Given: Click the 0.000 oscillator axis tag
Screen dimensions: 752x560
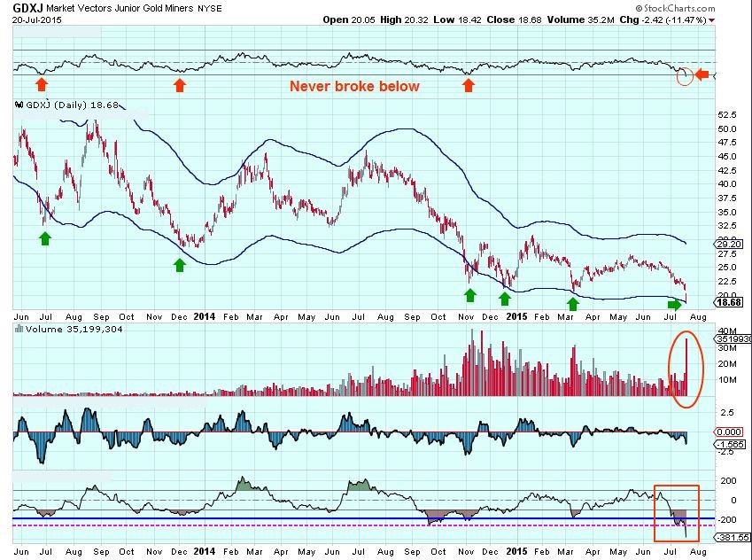Looking at the screenshot, I should tap(730, 432).
